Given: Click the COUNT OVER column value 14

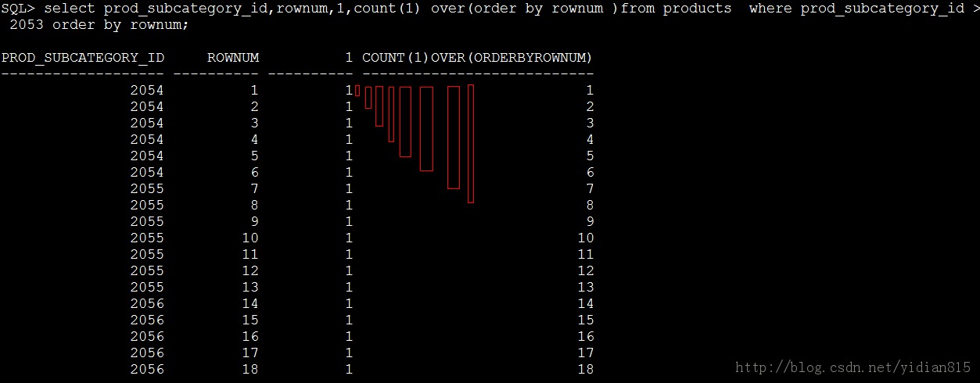Looking at the screenshot, I should (586, 304).
